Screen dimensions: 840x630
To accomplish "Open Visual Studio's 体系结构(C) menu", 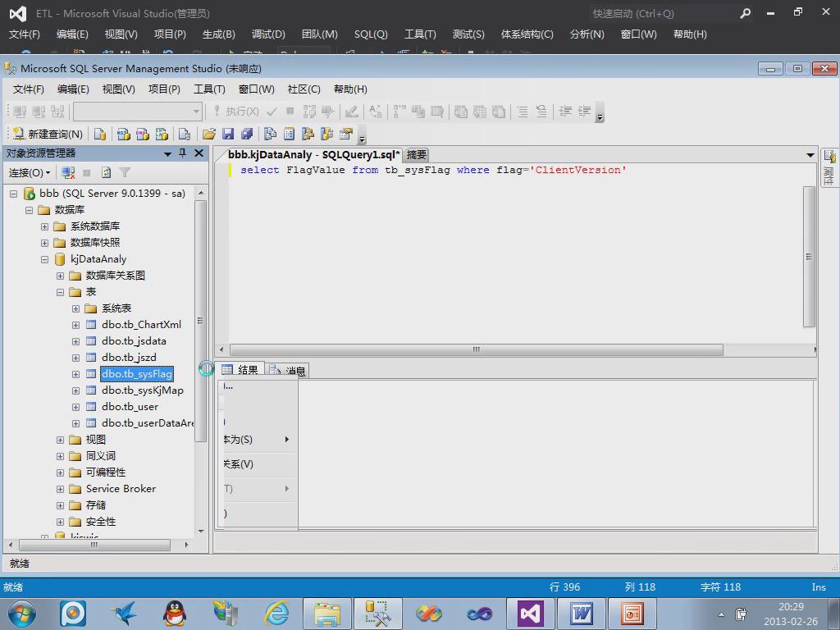I will [527, 34].
